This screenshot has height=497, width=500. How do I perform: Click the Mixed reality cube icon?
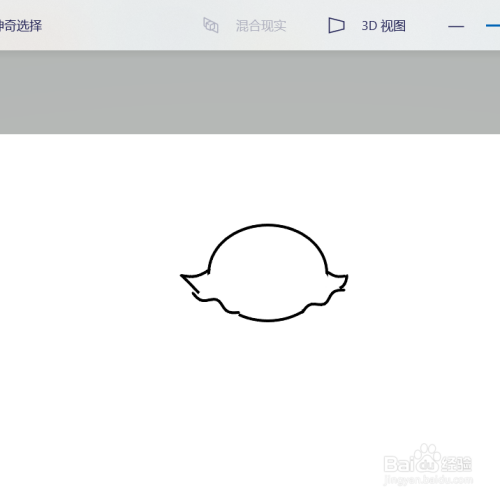pos(211,26)
